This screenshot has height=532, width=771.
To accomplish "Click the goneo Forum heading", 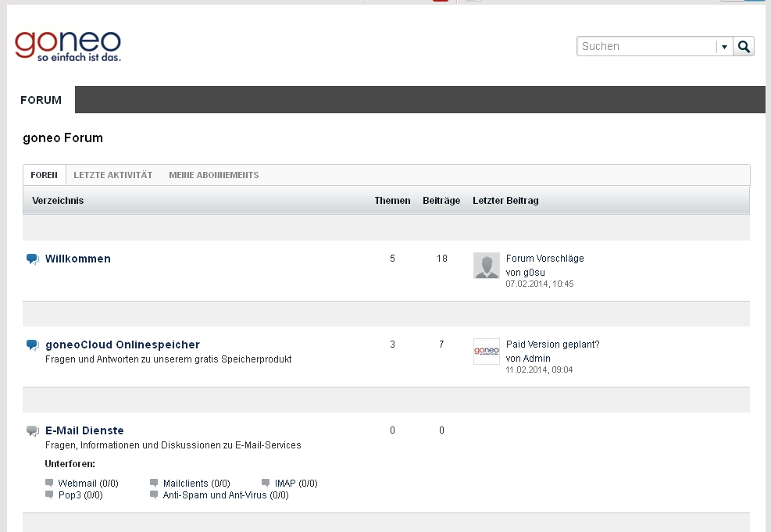I will (x=63, y=137).
